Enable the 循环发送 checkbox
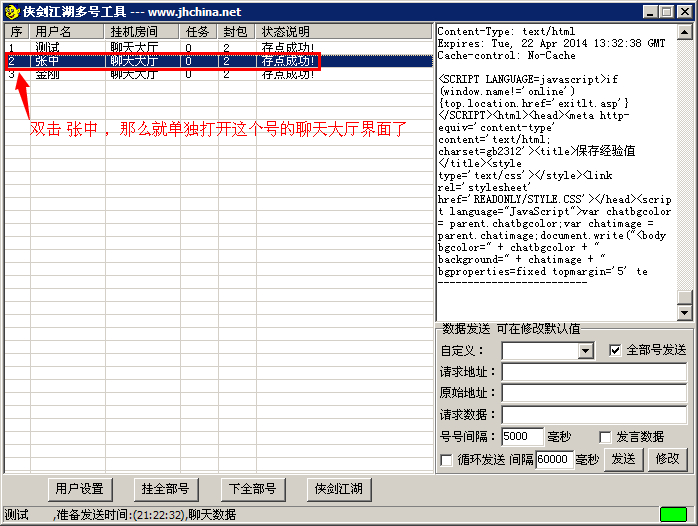The height and width of the screenshot is (526, 698). [446, 460]
